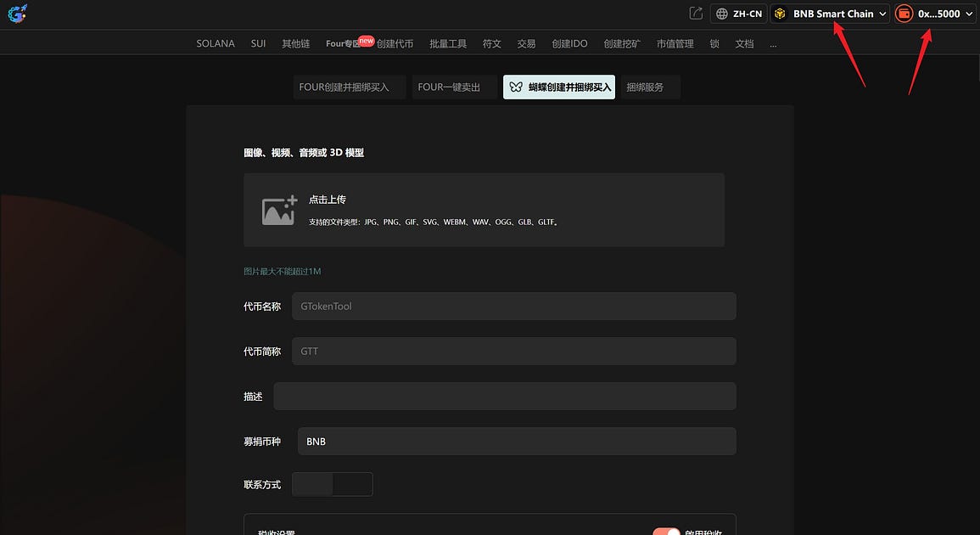Expand the 0x...5000 wallet account dropdown

pyautogui.click(x=934, y=14)
